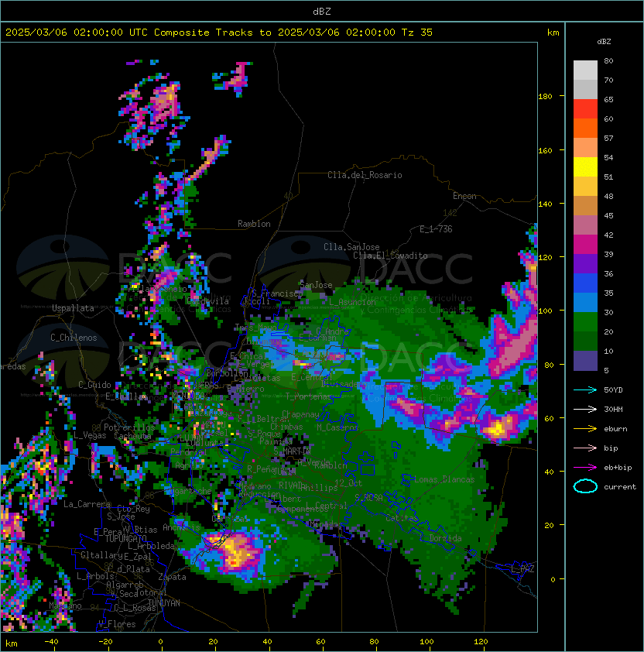This screenshot has height=652, width=644.
Task: Click the 'L_Asuncion' map label
Action: 352,302
